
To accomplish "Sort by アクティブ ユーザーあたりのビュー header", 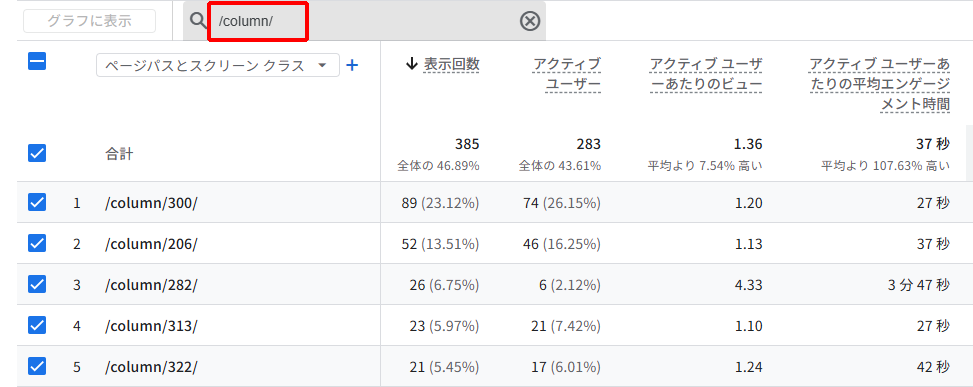I will point(706,74).
